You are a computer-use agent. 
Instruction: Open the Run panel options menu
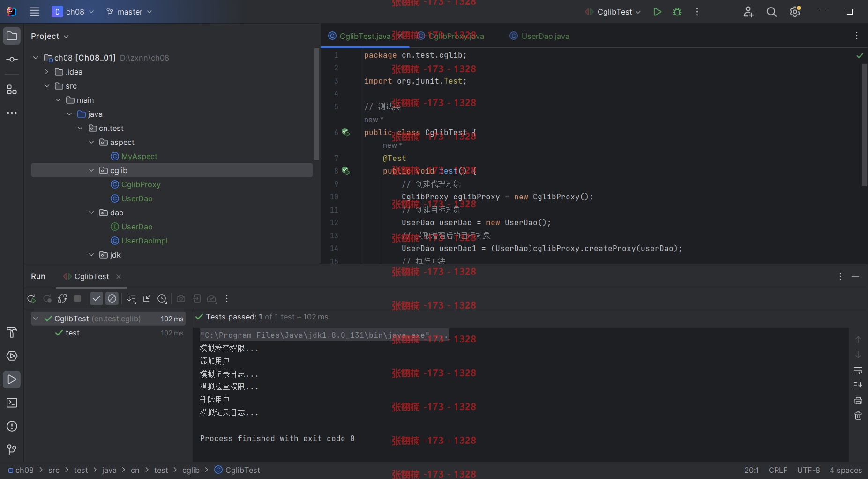pyautogui.click(x=840, y=276)
